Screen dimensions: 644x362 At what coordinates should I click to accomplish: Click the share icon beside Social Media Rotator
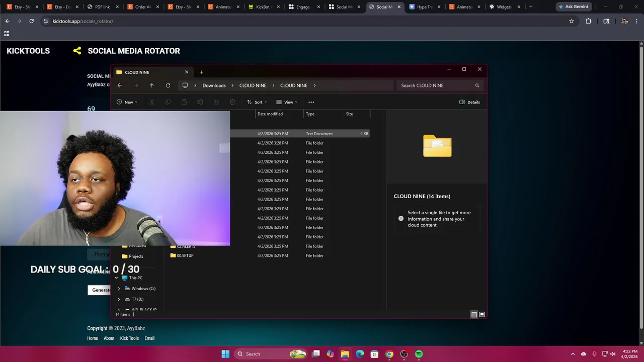(x=77, y=51)
